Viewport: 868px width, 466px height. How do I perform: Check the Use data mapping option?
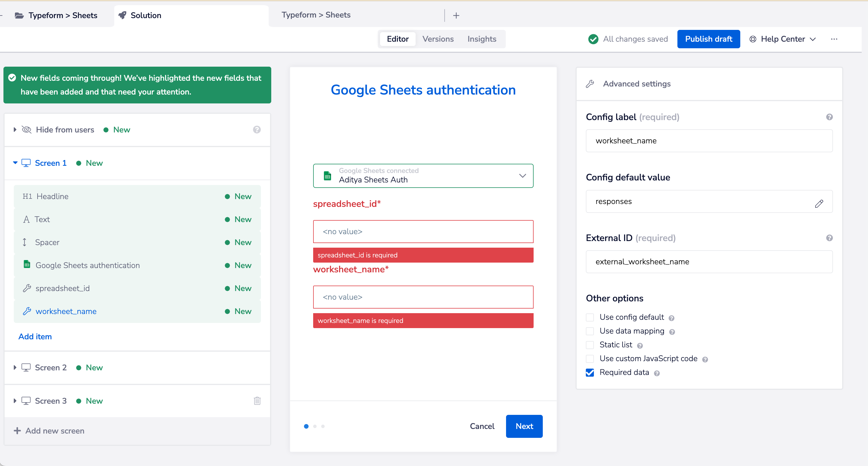click(x=590, y=331)
